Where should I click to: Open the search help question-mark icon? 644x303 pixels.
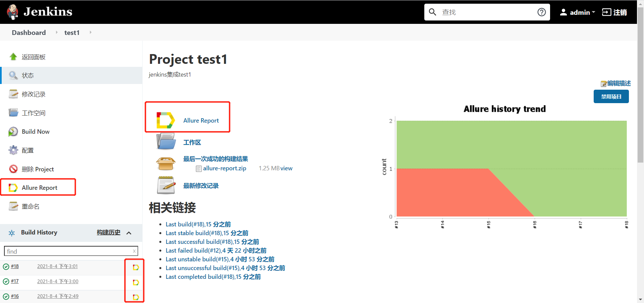point(541,12)
